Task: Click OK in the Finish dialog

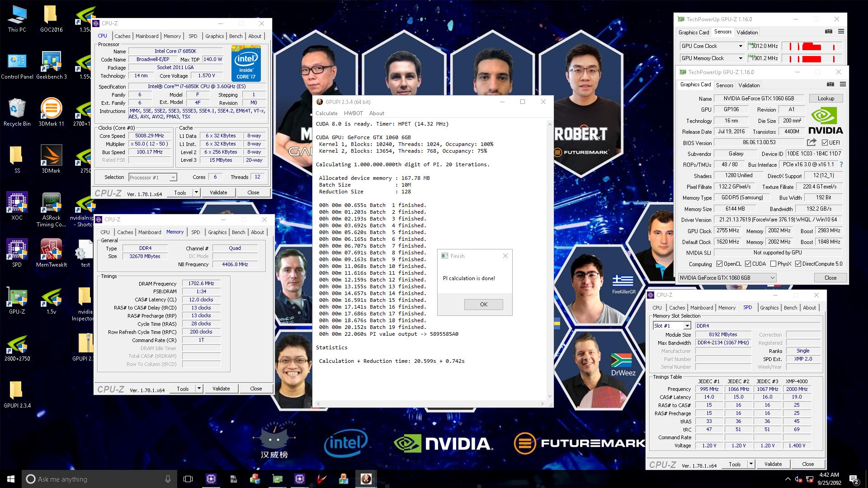Action: tap(483, 304)
